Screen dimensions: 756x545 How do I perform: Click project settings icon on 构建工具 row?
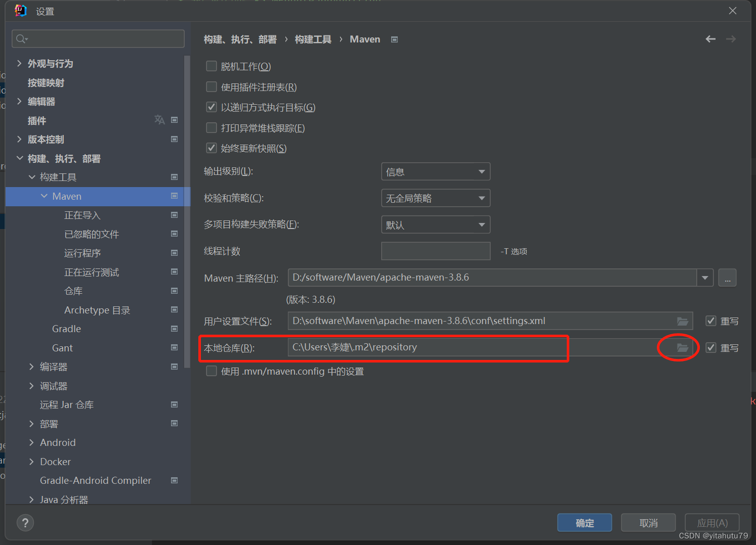point(175,177)
